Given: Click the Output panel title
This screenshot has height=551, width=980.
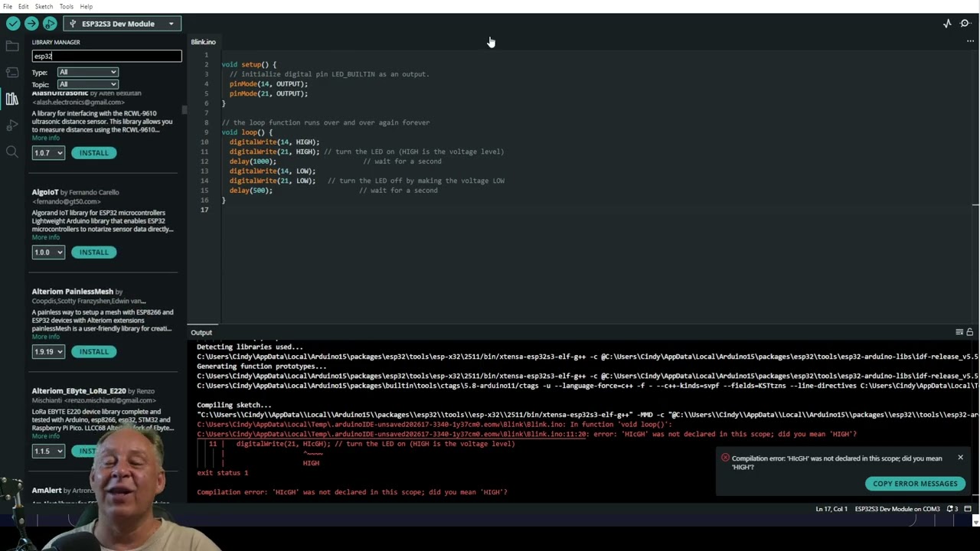Looking at the screenshot, I should [201, 332].
